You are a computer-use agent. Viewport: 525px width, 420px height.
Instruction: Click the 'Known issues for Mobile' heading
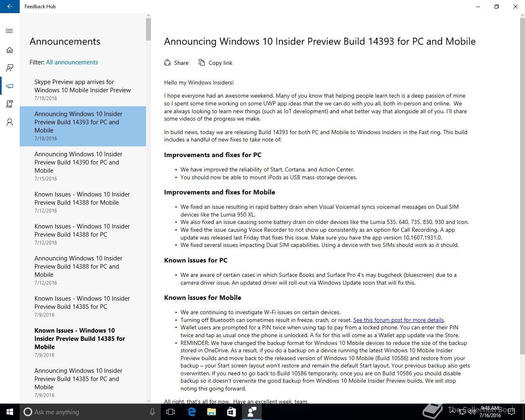[x=203, y=297]
